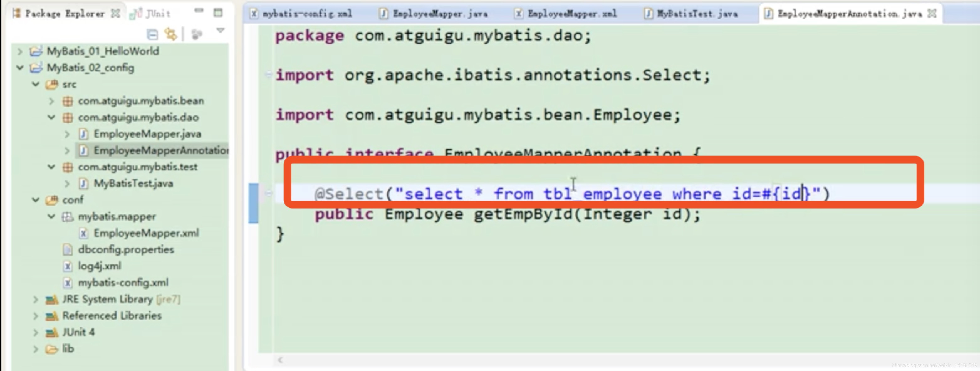Expand EmployeeMapperAnnotation node arrow
This screenshot has width=980, height=371.
[67, 150]
